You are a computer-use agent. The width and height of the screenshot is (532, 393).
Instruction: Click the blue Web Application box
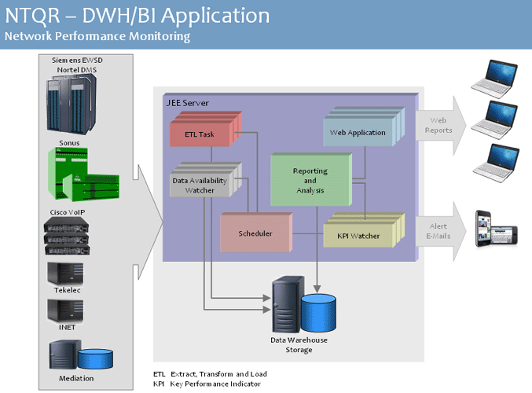[x=358, y=132]
